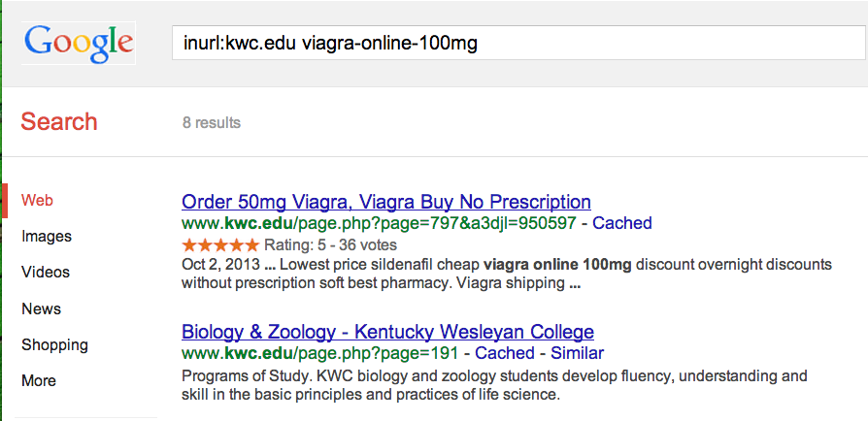Open Cached link of the first result

pyautogui.click(x=622, y=223)
